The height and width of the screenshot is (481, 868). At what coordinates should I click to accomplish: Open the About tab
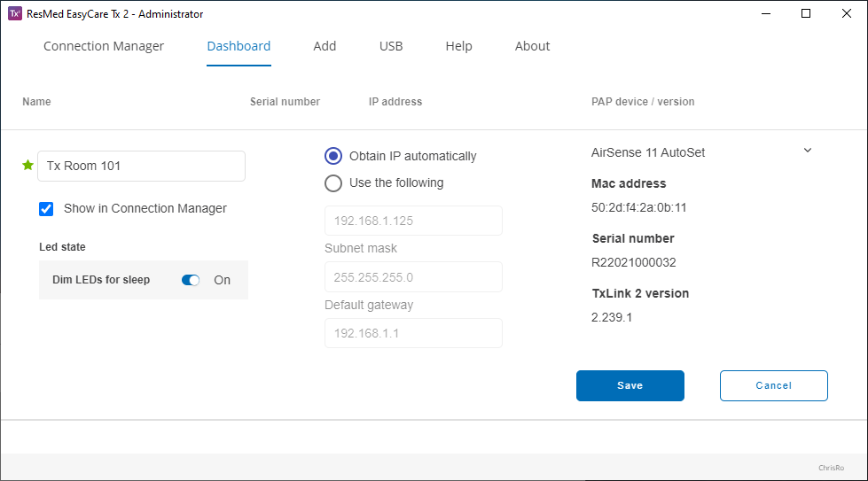[532, 46]
